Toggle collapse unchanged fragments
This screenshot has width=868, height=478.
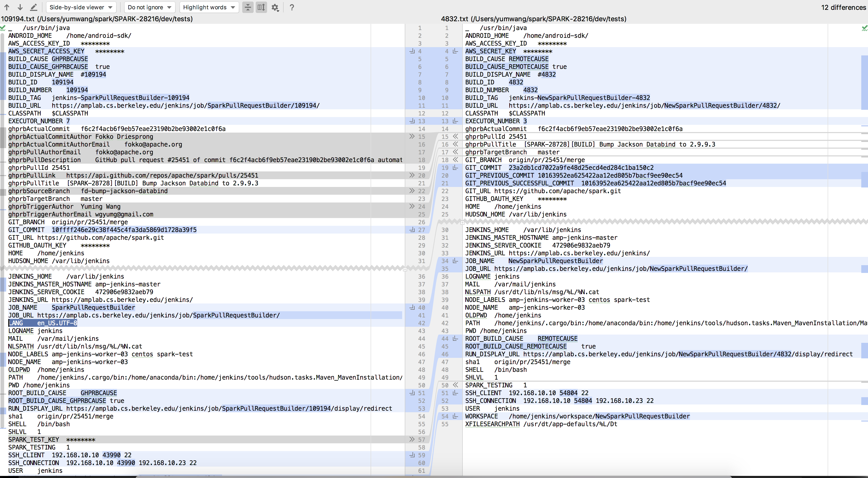pyautogui.click(x=248, y=8)
